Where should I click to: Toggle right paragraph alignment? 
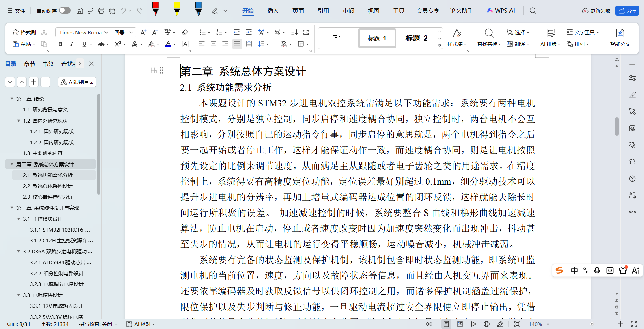pos(225,44)
